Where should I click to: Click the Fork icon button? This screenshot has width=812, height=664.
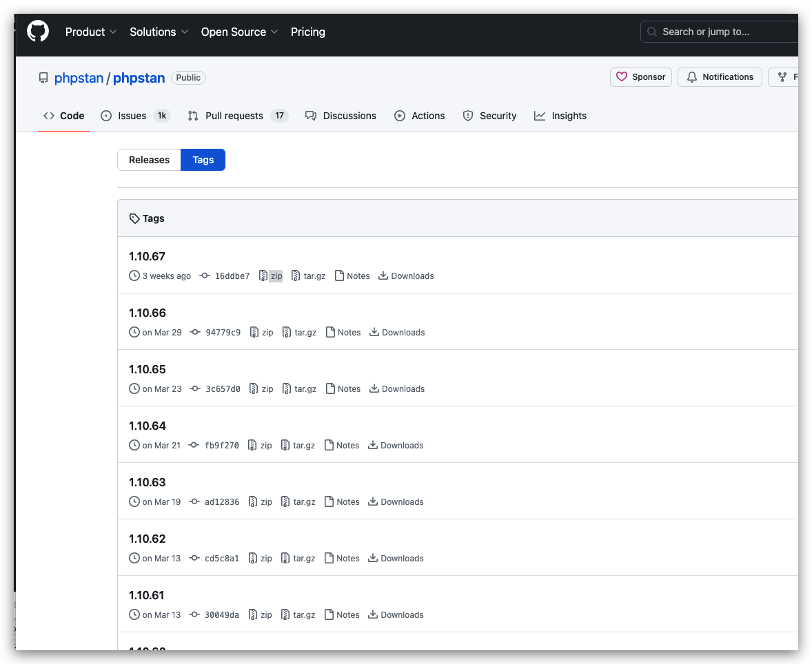coord(784,77)
